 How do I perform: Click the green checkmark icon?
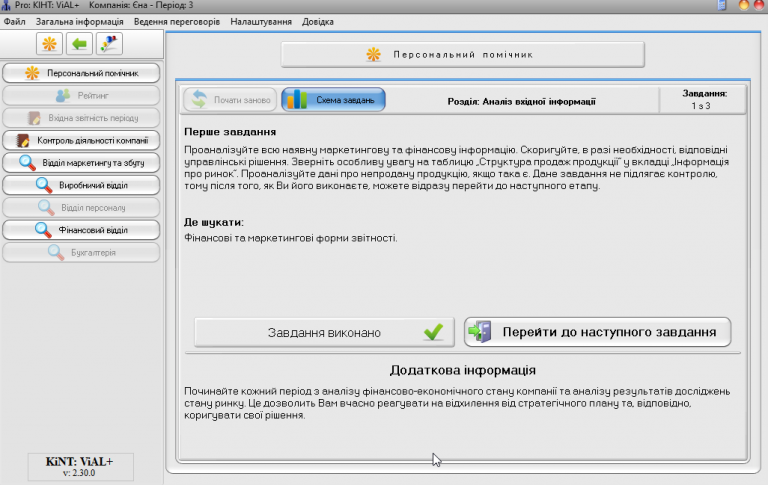(x=433, y=332)
